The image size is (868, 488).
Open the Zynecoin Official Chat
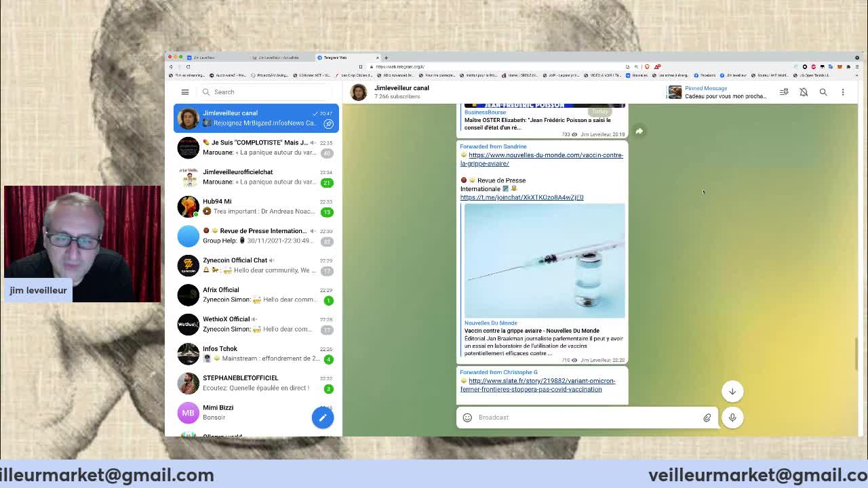[x=256, y=265]
